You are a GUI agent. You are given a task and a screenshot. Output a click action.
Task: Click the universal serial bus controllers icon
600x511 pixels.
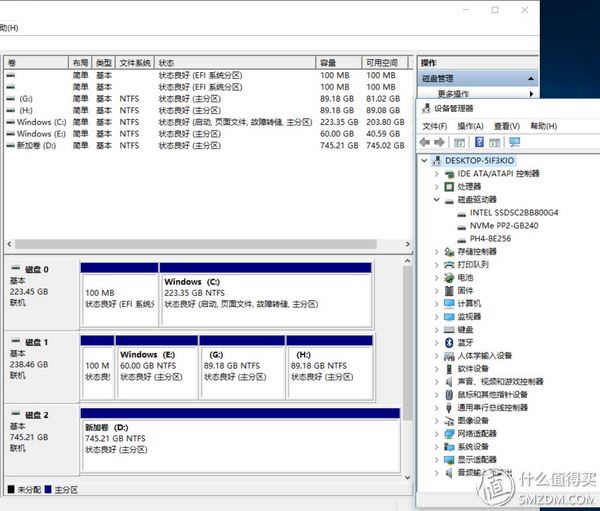coord(449,408)
